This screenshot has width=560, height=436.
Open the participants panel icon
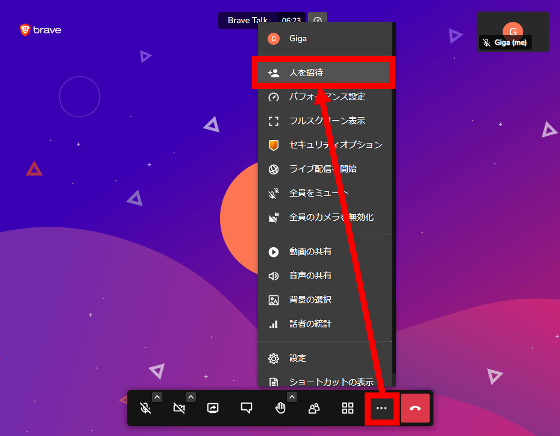click(314, 408)
